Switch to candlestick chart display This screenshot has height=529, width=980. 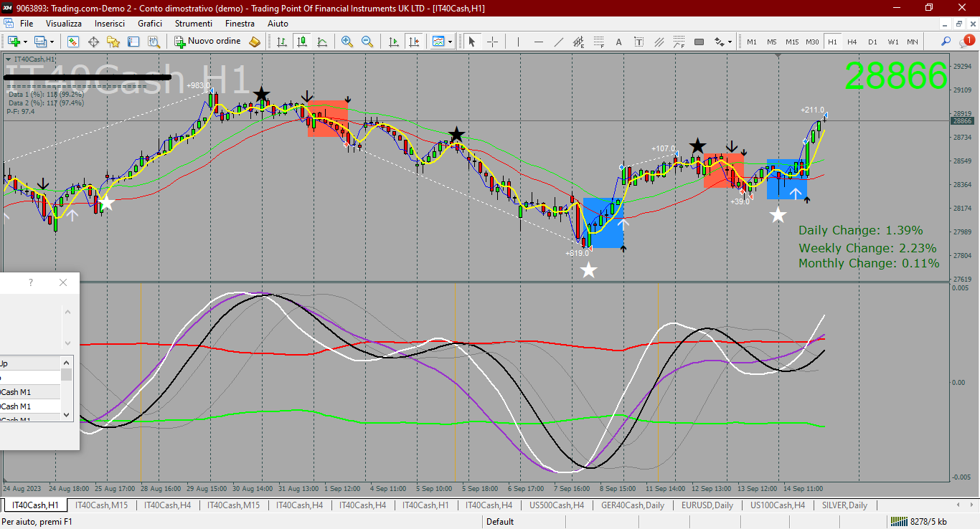click(302, 42)
